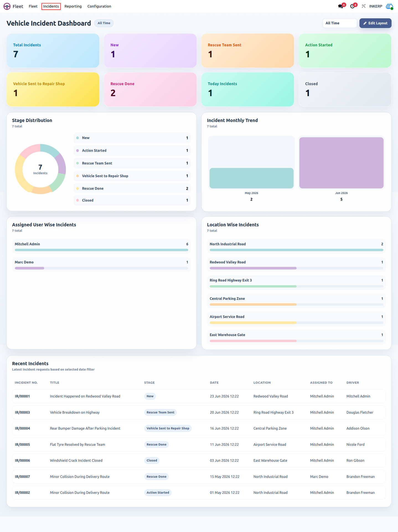
Task: Click the debug tools wrench icon
Action: (x=364, y=6)
